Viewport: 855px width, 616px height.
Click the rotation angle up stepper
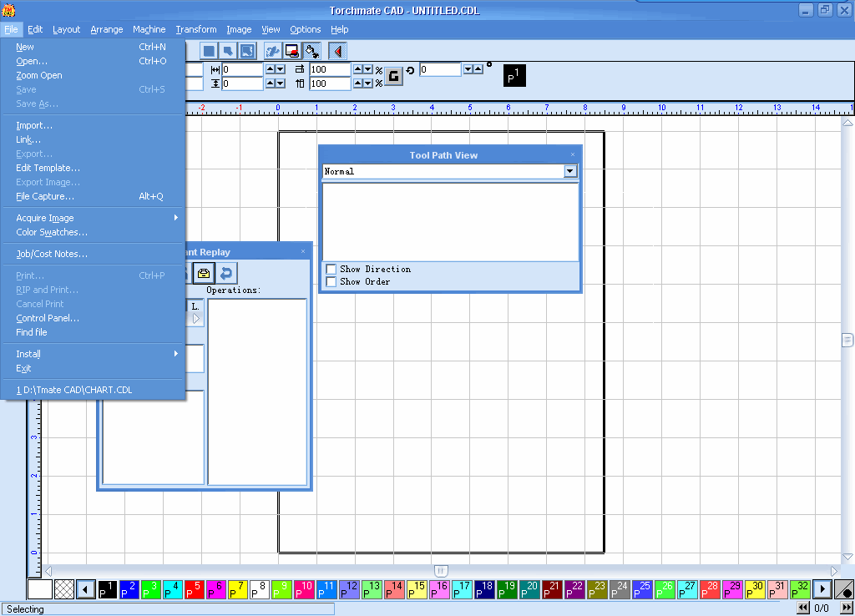coord(478,69)
